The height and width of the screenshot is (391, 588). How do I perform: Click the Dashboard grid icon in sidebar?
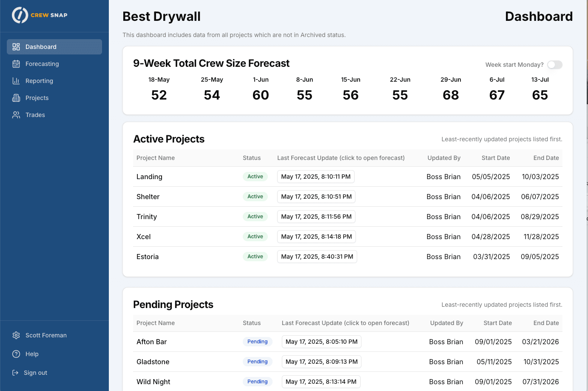point(16,47)
